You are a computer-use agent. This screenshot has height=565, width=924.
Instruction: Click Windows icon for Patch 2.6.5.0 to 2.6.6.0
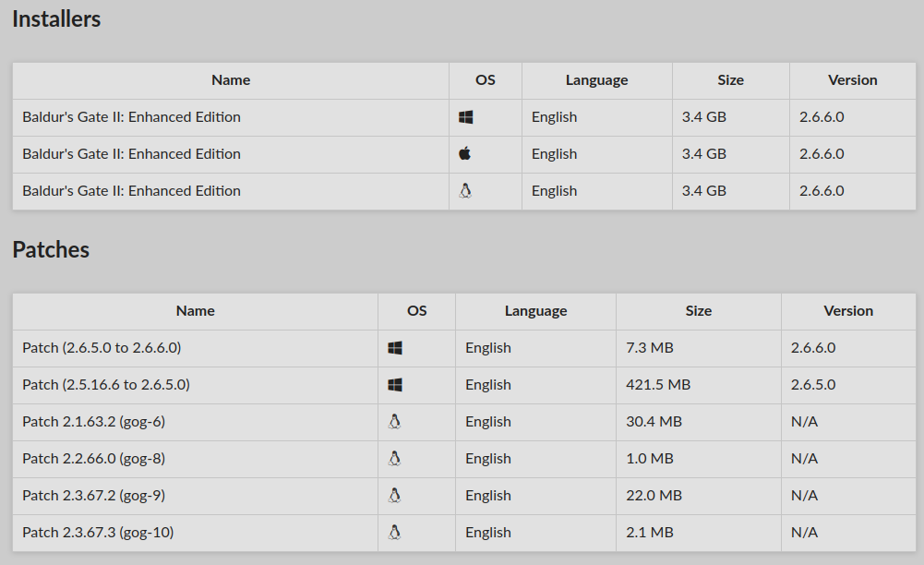click(x=395, y=348)
